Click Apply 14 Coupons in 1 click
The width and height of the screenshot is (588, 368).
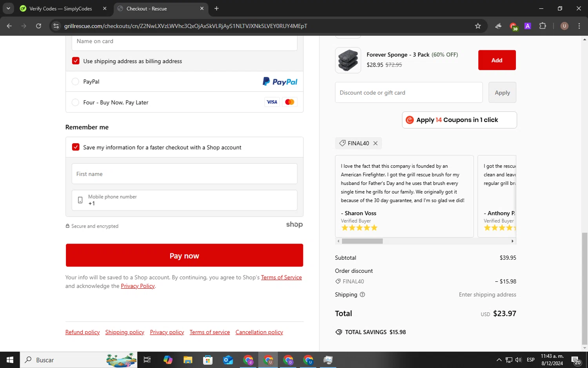459,120
